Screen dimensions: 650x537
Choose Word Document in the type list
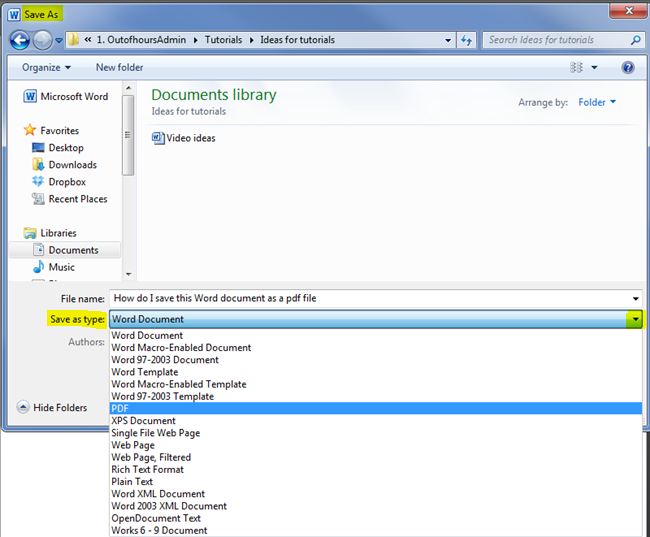point(376,335)
